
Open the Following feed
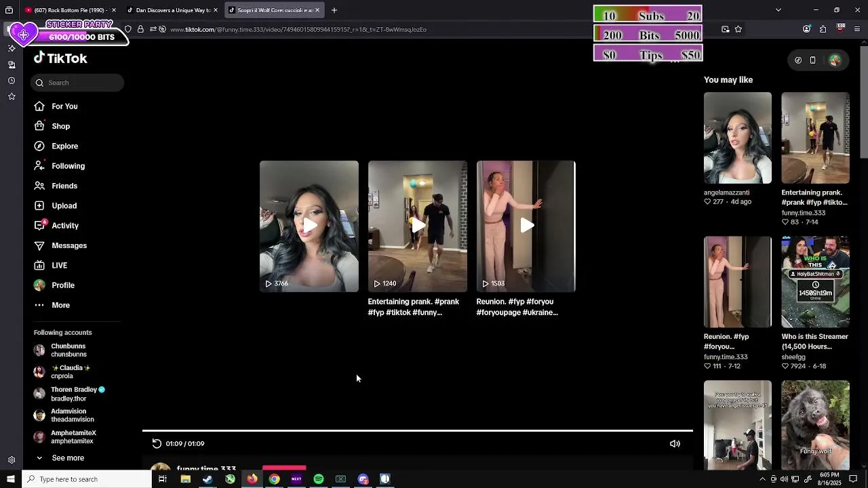click(x=59, y=166)
